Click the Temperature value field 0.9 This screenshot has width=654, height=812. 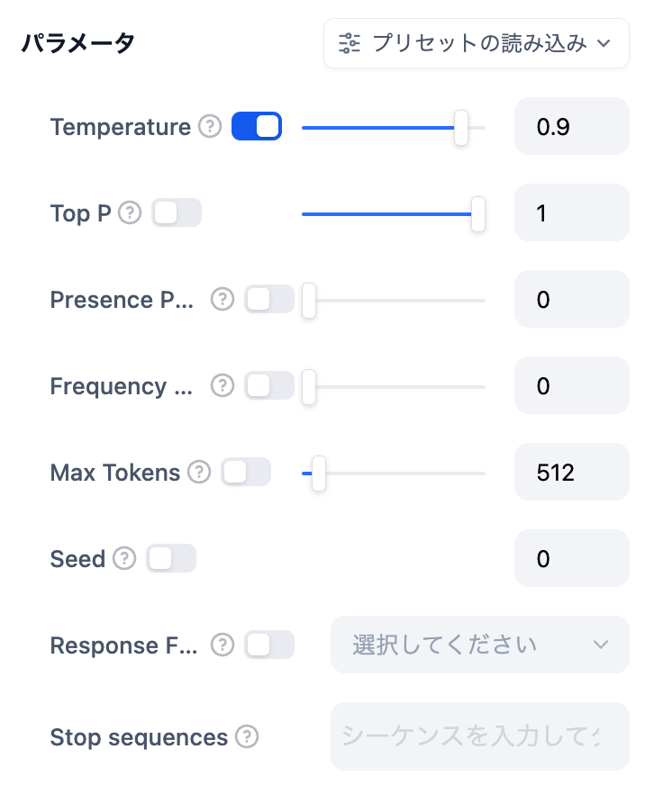pyautogui.click(x=571, y=127)
